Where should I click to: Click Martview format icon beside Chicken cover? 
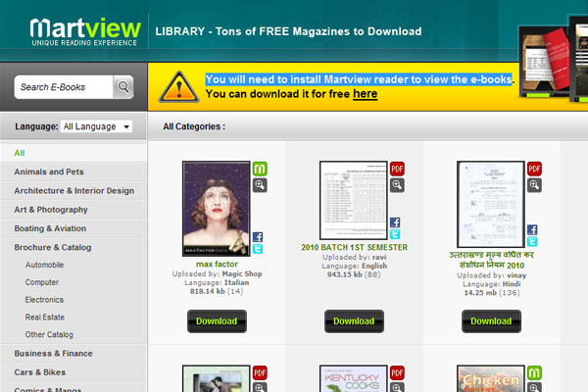coord(534,372)
